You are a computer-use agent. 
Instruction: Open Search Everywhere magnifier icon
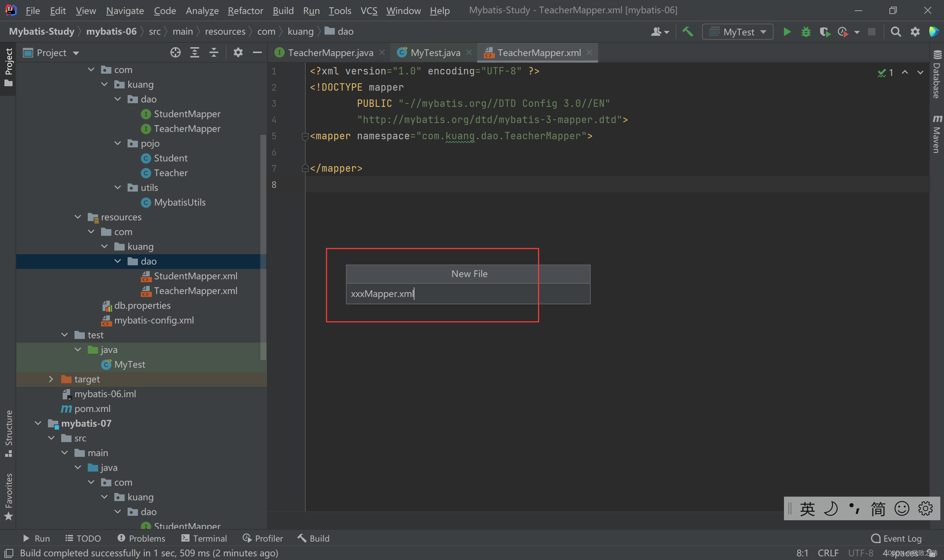(x=896, y=32)
